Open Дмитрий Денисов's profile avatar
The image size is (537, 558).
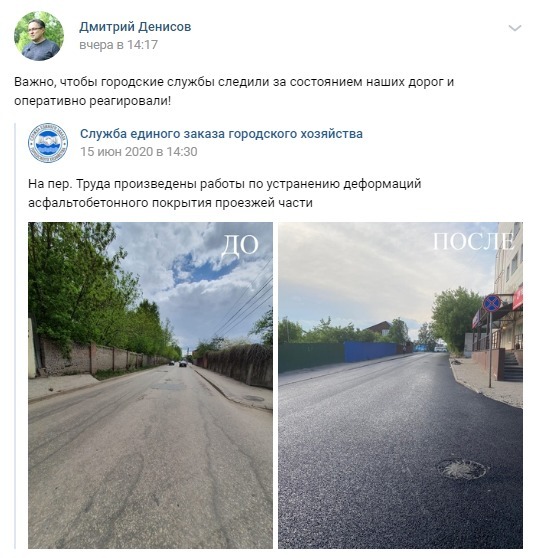coord(39,36)
